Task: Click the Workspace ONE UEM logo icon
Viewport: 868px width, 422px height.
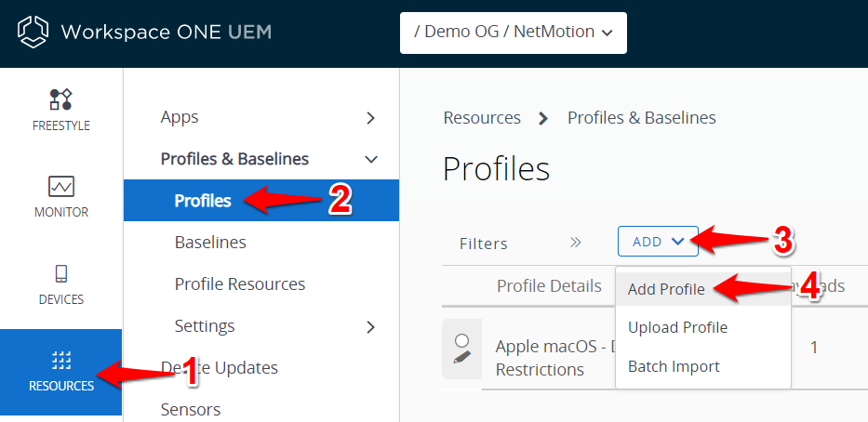Action: point(33,32)
